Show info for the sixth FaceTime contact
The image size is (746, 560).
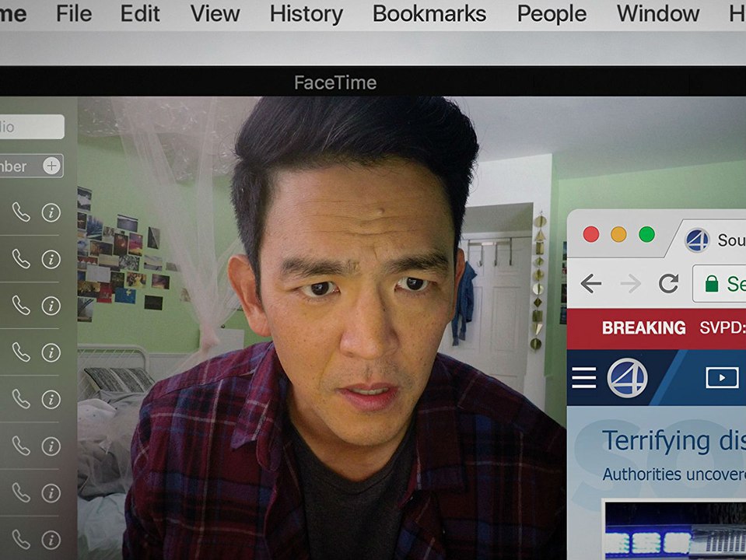(51, 446)
